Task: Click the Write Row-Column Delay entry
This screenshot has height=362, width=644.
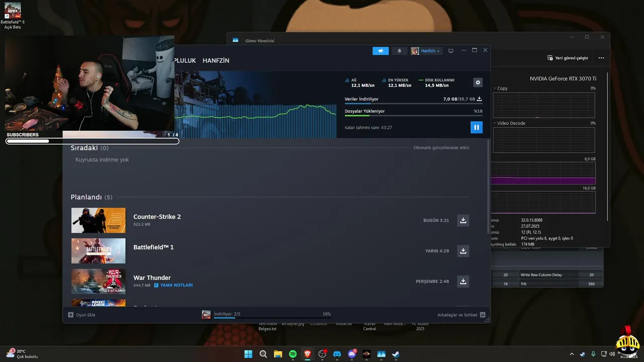Action: coord(541,275)
